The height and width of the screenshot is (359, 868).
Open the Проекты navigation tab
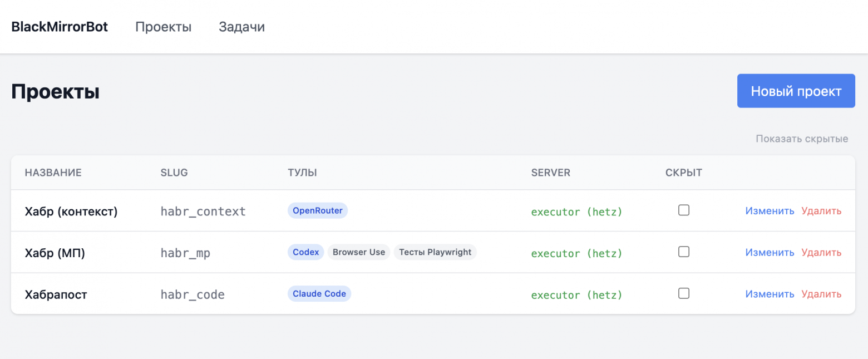click(163, 27)
